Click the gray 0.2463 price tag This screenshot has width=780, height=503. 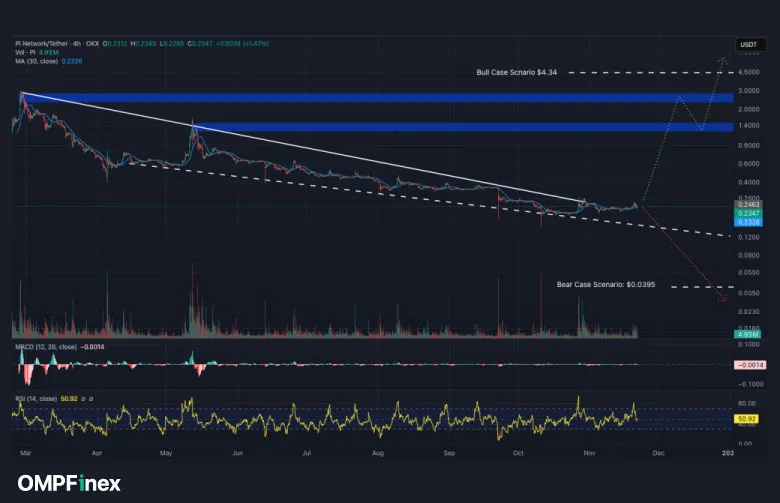(746, 204)
